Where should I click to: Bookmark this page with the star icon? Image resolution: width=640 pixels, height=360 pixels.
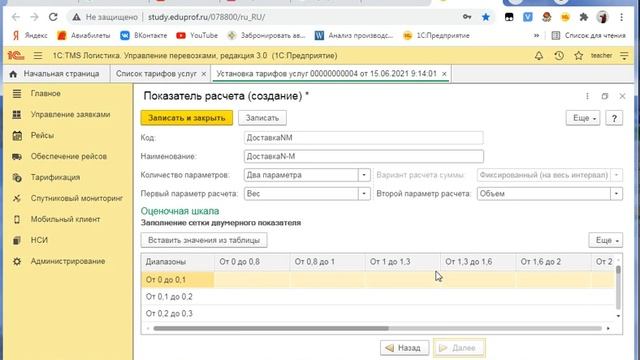click(x=486, y=17)
